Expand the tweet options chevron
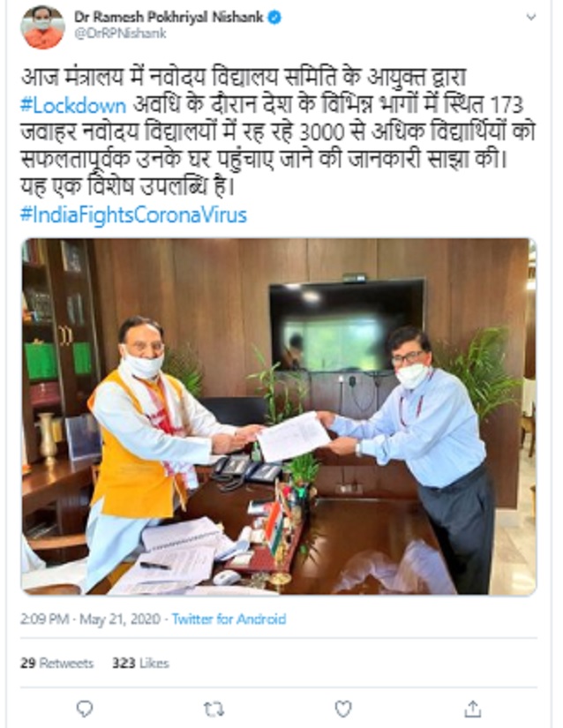 click(x=531, y=17)
